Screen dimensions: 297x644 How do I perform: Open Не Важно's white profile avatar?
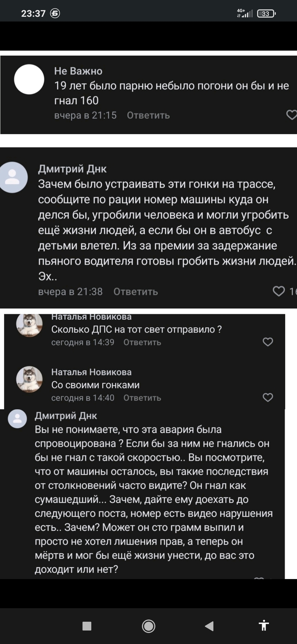[29, 79]
